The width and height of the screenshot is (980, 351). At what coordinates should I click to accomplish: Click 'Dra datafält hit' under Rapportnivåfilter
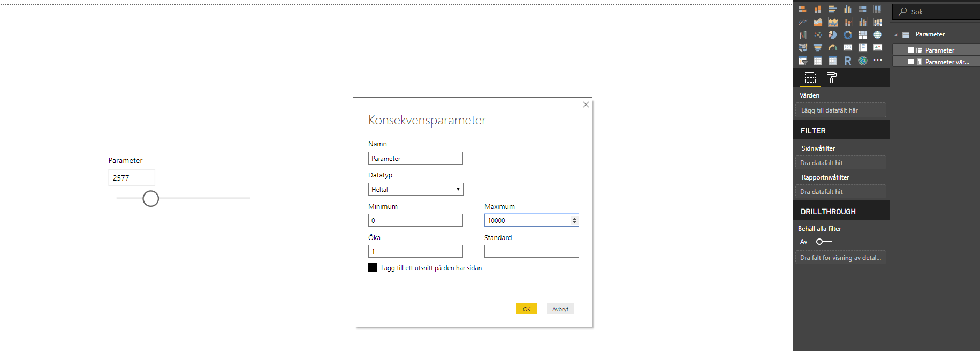841,191
